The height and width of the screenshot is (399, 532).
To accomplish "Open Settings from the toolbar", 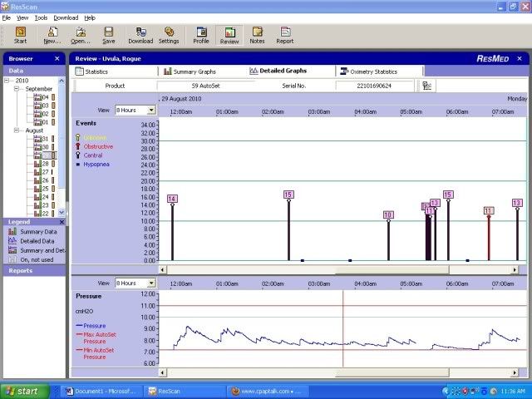I will (x=169, y=34).
